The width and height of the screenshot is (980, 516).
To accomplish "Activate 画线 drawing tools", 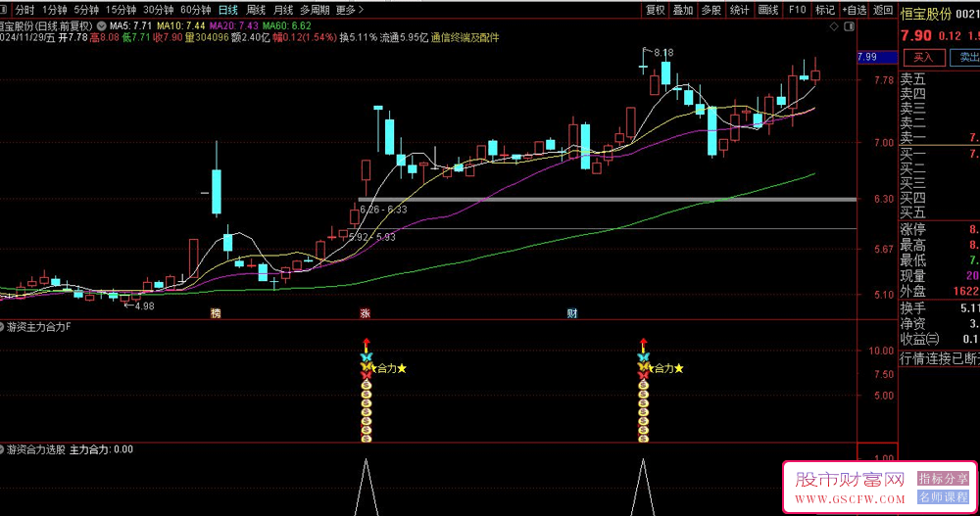I will click(768, 10).
